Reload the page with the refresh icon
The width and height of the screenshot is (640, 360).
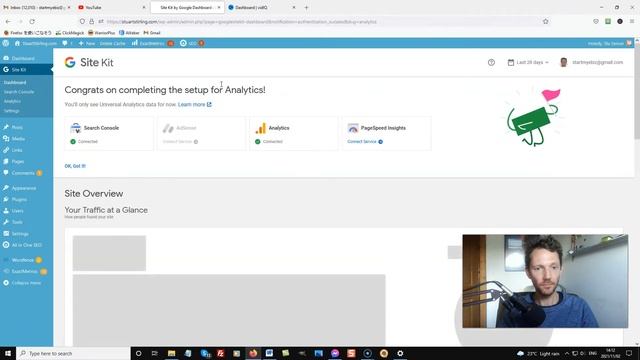coord(32,22)
